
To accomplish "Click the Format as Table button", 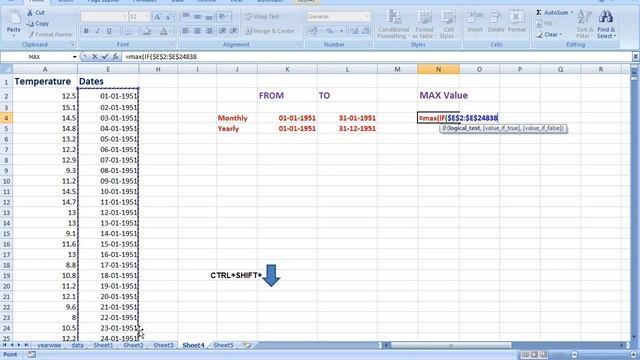I will 424,24.
